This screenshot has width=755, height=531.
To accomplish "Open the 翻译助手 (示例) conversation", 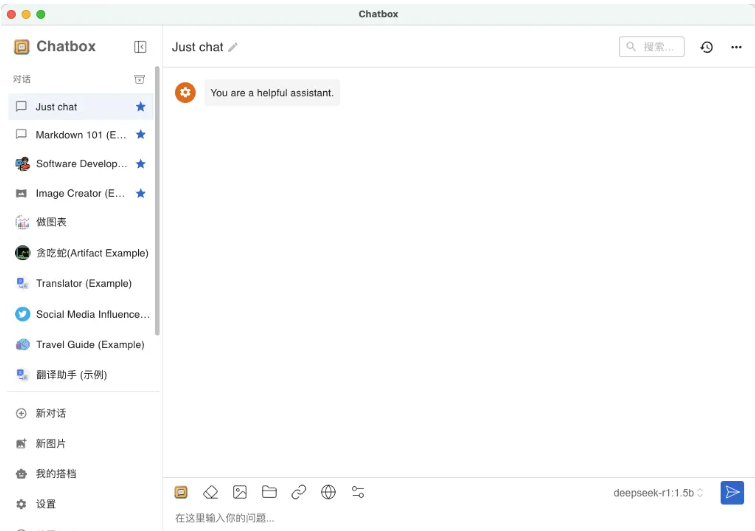I will pyautogui.click(x=81, y=375).
